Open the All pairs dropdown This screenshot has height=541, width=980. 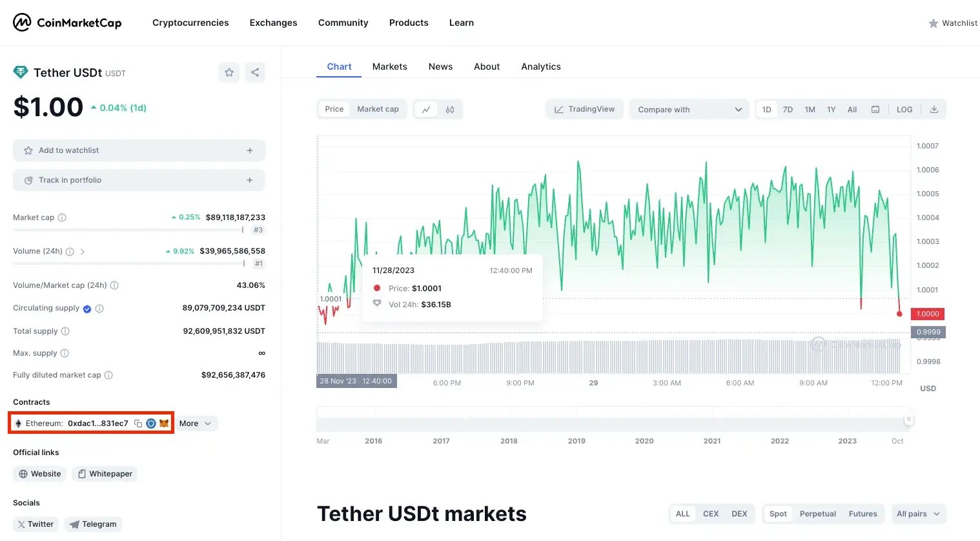click(918, 513)
